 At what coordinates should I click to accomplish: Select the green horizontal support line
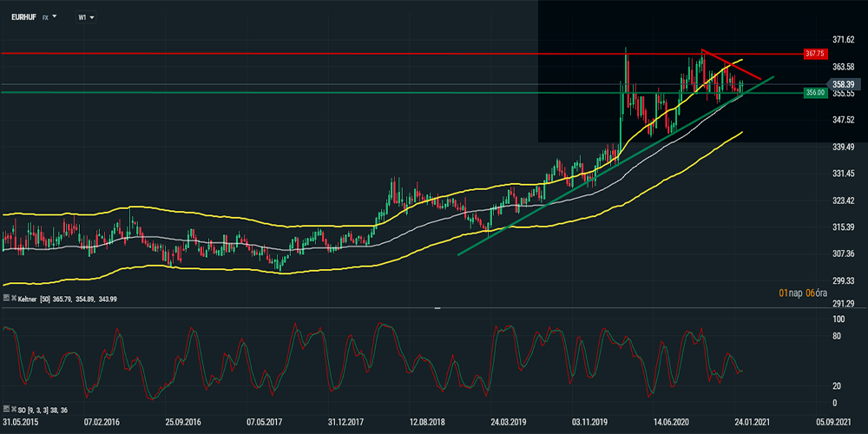pyautogui.click(x=260, y=93)
